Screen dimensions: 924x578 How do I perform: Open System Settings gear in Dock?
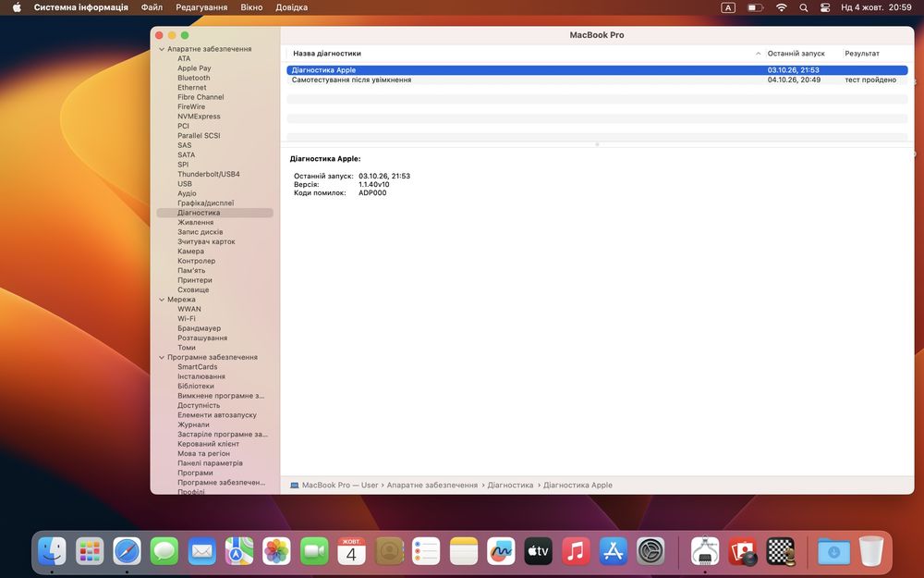point(650,551)
